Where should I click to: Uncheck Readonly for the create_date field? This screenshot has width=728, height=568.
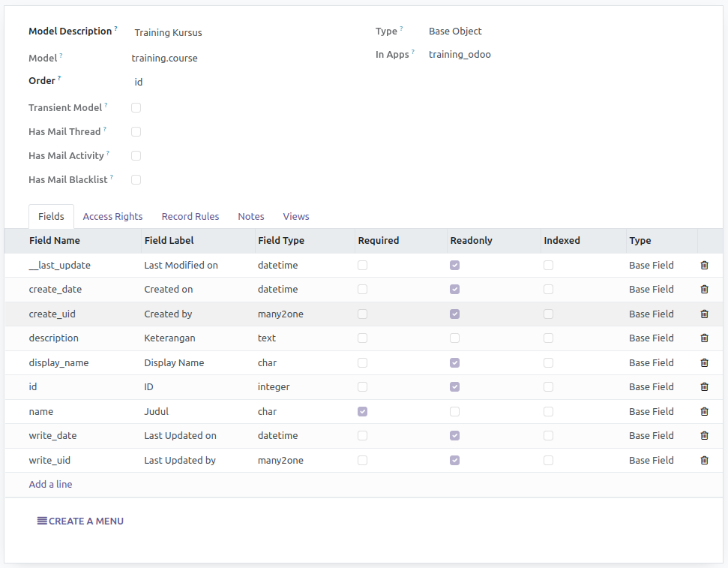pyautogui.click(x=454, y=289)
